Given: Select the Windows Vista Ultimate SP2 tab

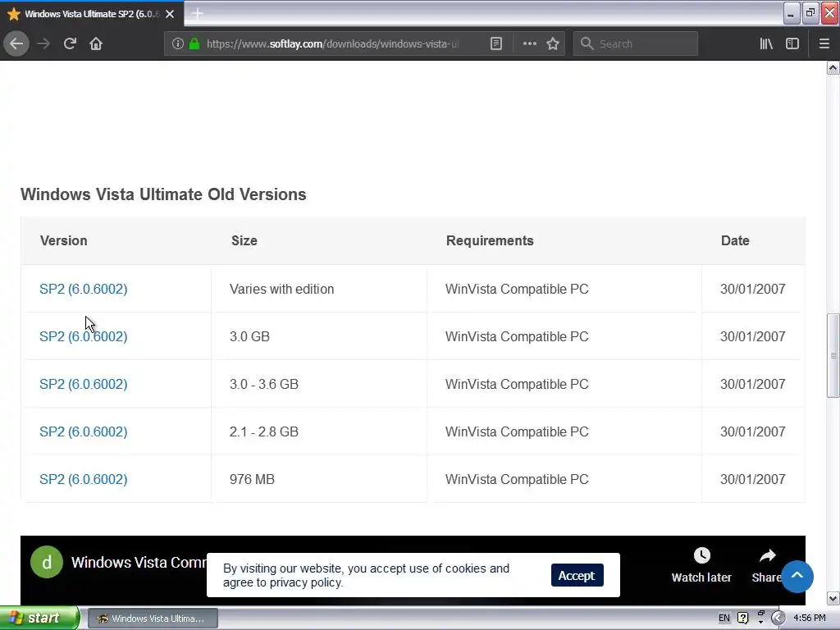Looking at the screenshot, I should pyautogui.click(x=92, y=14).
